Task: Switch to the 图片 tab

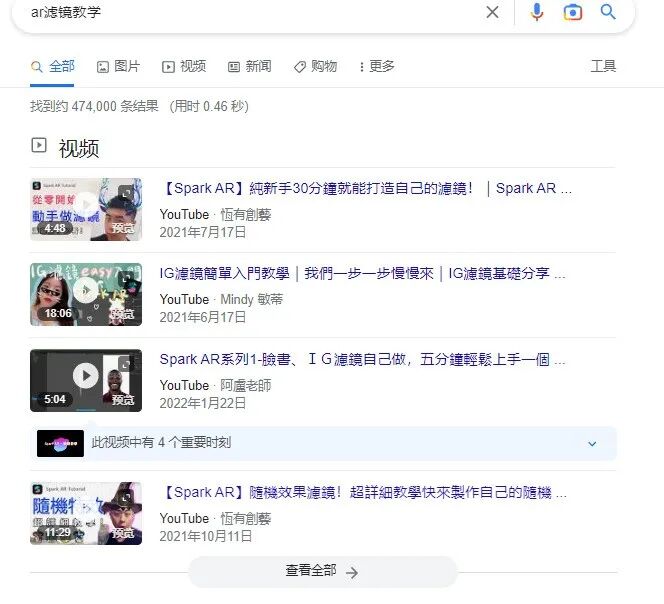Action: coord(118,66)
